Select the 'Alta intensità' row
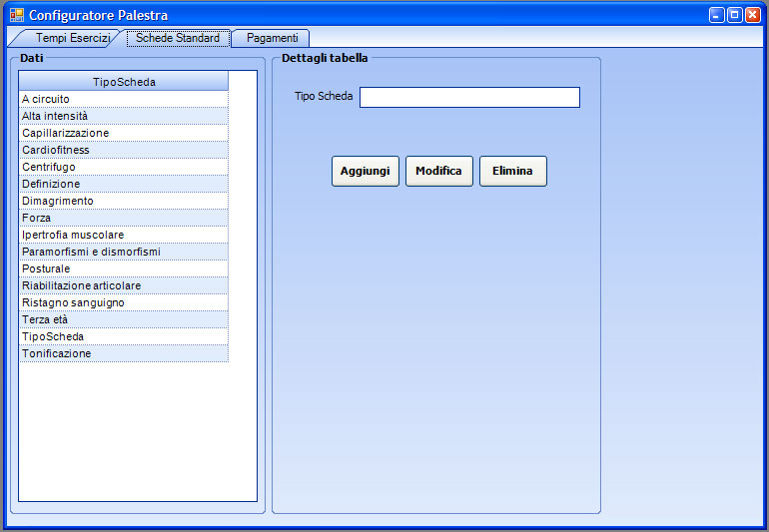769x532 pixels. (x=124, y=117)
